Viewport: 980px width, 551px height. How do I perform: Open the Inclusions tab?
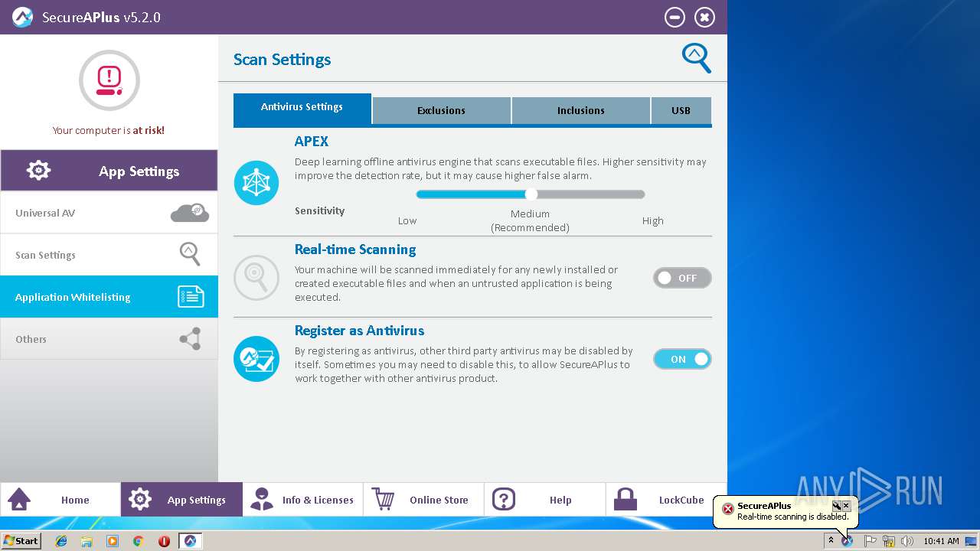tap(580, 110)
